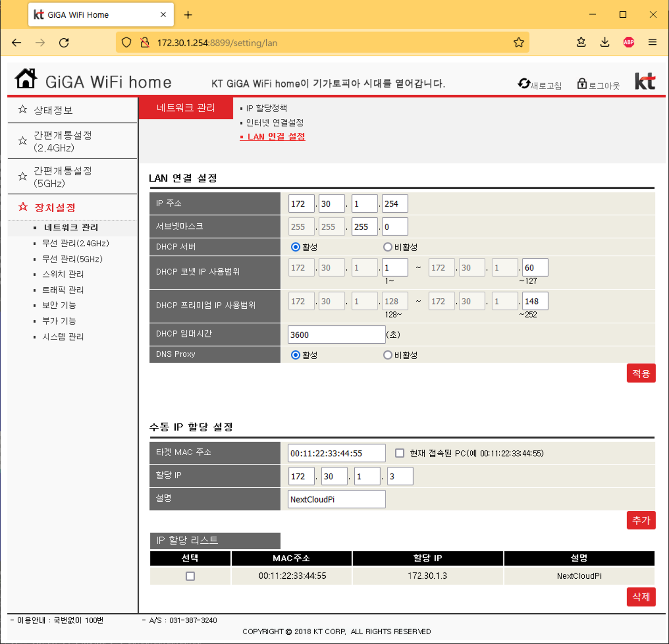Click the insecure connection lock icon
The image size is (669, 644).
click(145, 43)
